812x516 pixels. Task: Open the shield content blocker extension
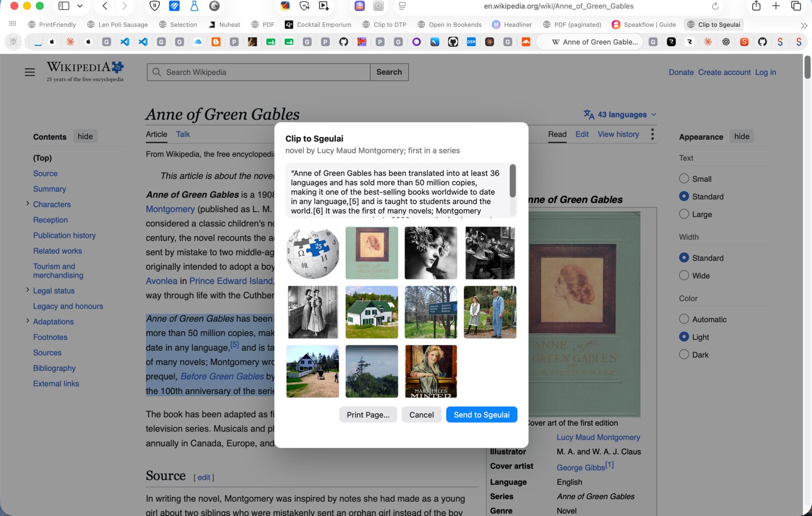click(155, 6)
